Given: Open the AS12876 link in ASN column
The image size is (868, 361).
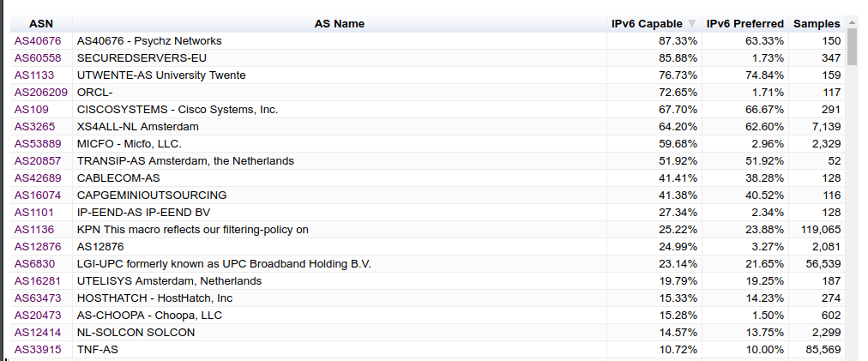Looking at the screenshot, I should click(38, 247).
